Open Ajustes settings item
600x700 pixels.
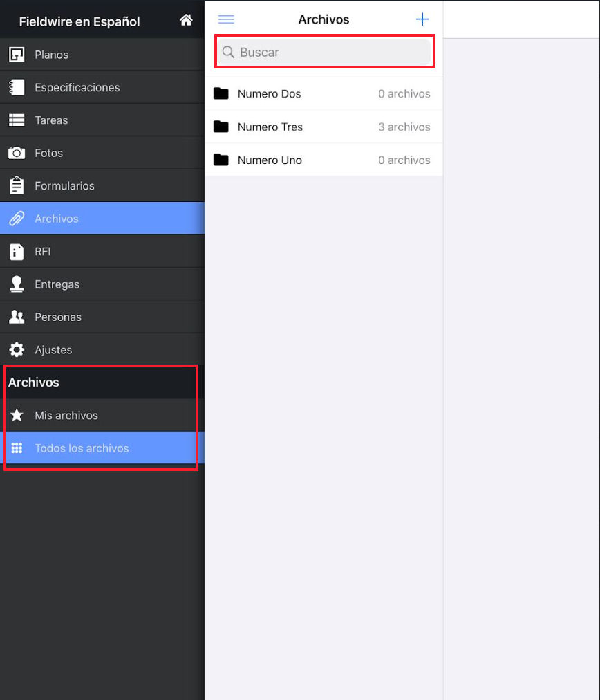pos(102,349)
